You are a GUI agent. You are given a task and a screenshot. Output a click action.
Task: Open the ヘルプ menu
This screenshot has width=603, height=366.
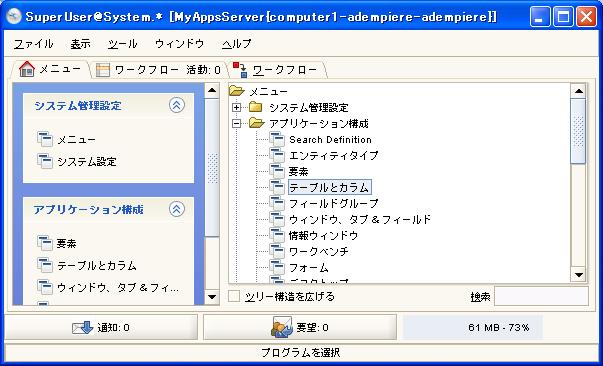[x=237, y=44]
